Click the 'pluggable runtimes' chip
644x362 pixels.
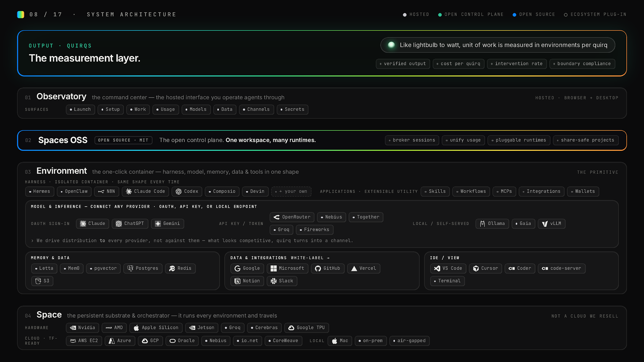[x=519, y=140]
